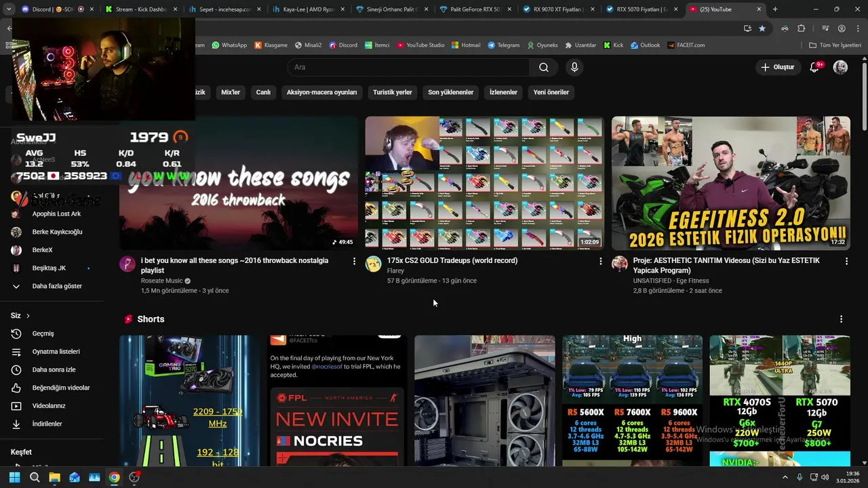Click install app icon in address bar
The image size is (868, 488).
pos(747,28)
